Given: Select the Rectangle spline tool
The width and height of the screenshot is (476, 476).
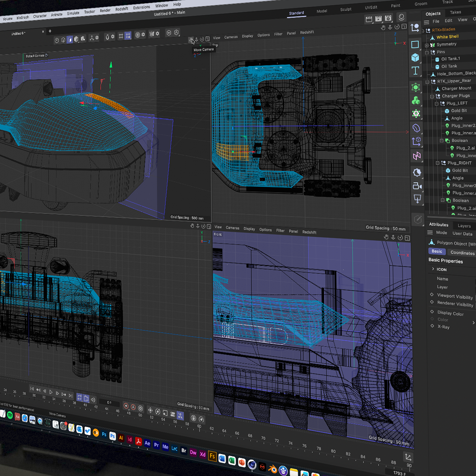Looking at the screenshot, I should click(415, 44).
